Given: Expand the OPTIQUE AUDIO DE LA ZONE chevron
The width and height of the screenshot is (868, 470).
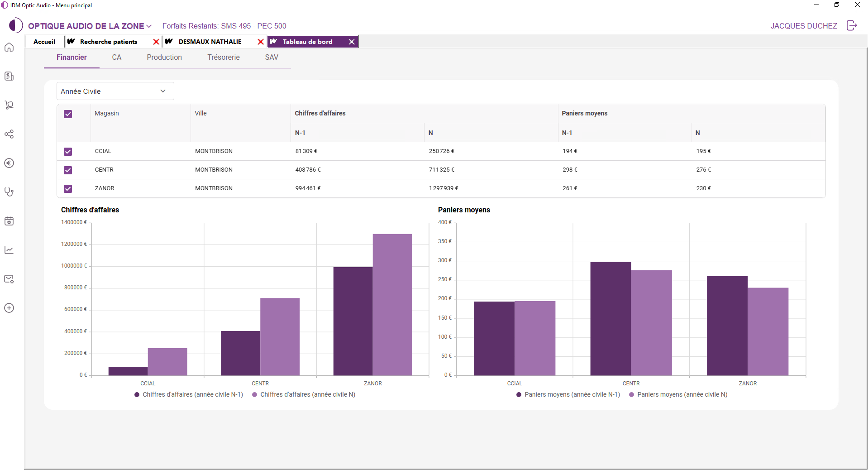Looking at the screenshot, I should tap(150, 26).
